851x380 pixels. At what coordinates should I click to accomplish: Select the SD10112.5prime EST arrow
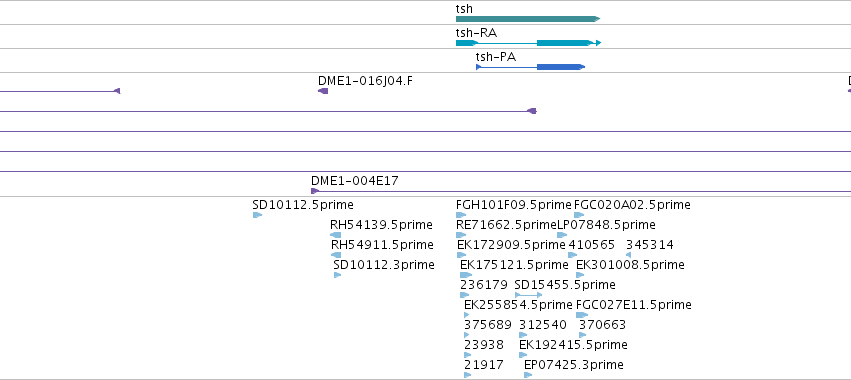257,215
